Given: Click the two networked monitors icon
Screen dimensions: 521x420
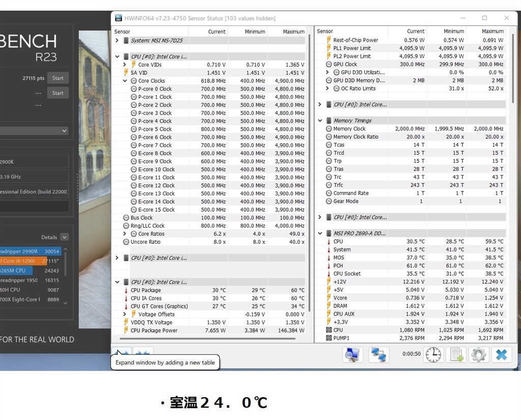Looking at the screenshot, I should [x=379, y=354].
